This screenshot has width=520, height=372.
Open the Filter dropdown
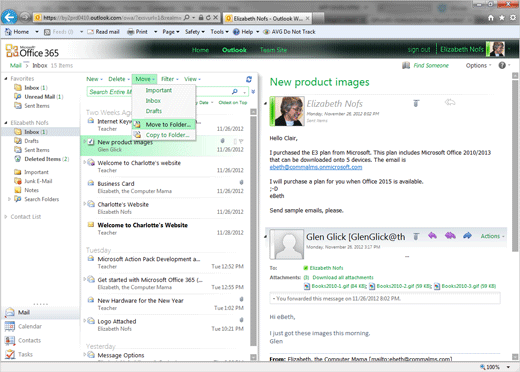click(170, 79)
